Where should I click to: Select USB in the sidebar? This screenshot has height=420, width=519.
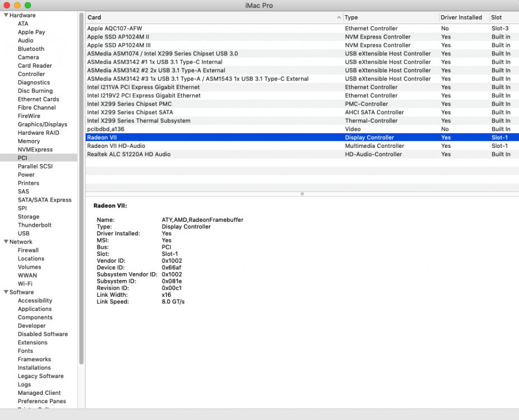(24, 234)
